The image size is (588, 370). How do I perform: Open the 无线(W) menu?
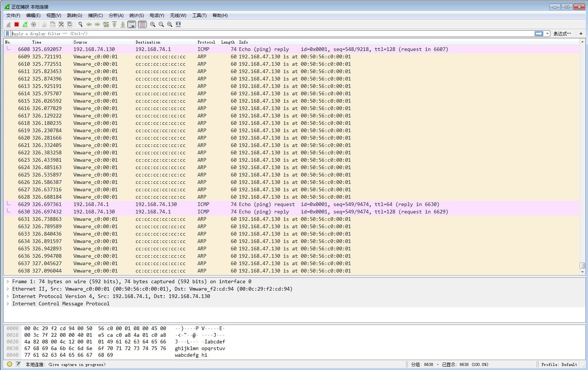coord(178,16)
